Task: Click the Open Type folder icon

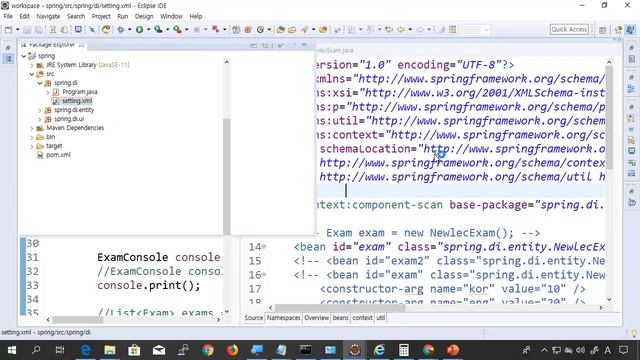Action: (x=281, y=29)
